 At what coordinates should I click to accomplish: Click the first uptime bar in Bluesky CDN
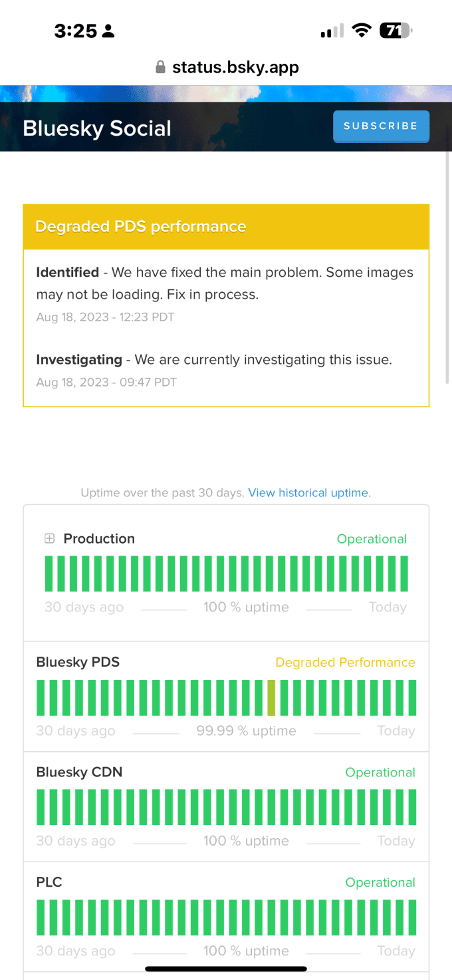41,807
